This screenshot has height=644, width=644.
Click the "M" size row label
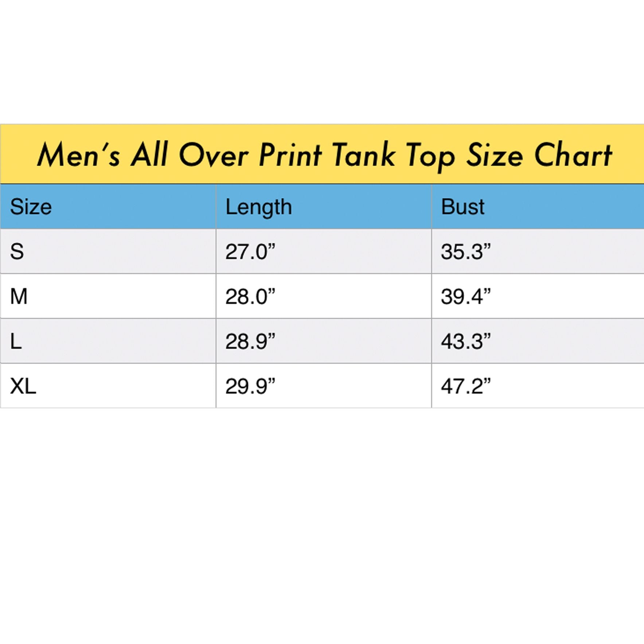19,296
